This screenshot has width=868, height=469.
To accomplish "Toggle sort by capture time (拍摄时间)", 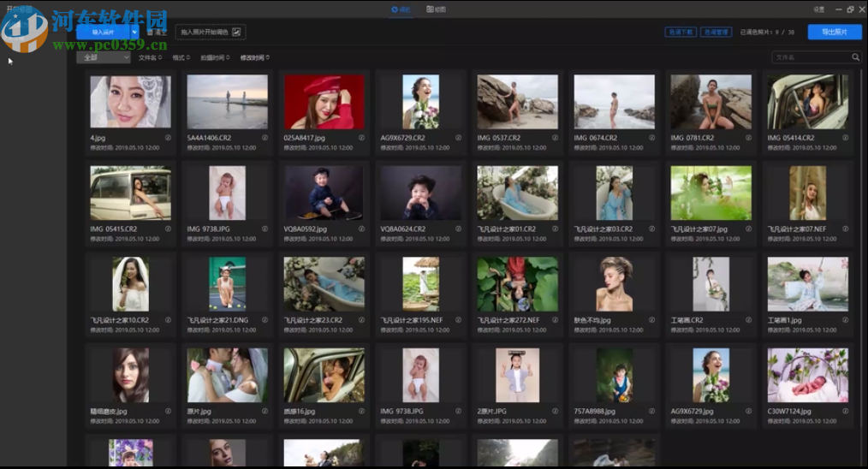I will [x=214, y=57].
